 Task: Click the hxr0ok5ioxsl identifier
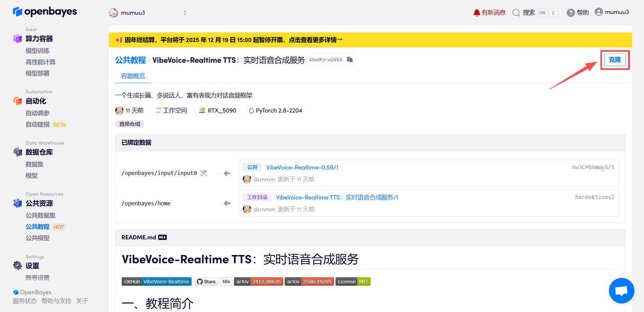point(595,197)
